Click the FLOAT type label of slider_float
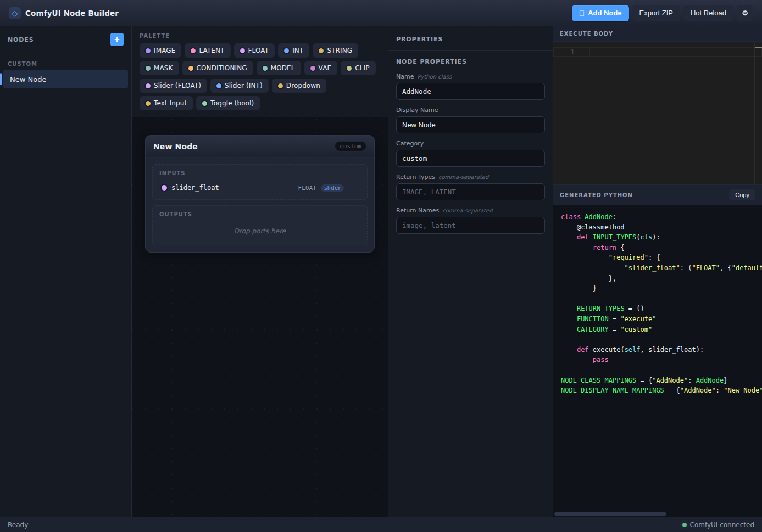The width and height of the screenshot is (762, 532). [x=307, y=188]
